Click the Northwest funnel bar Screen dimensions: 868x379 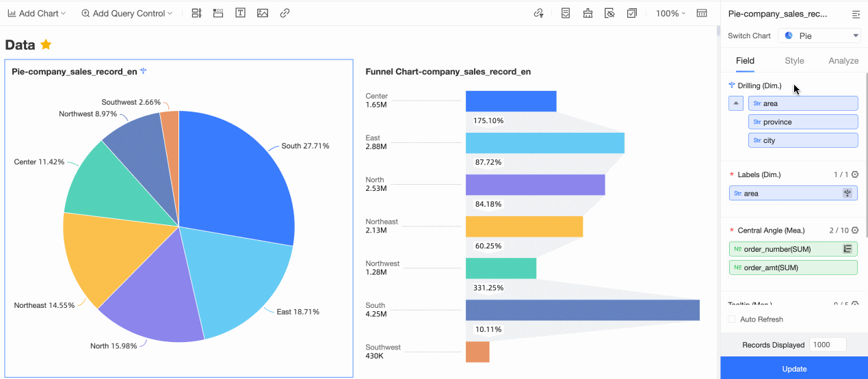[501, 268]
